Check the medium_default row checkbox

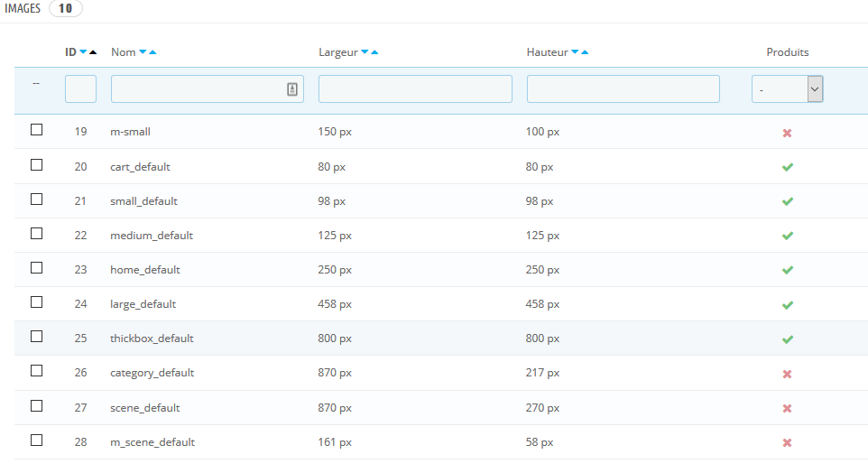click(x=36, y=234)
